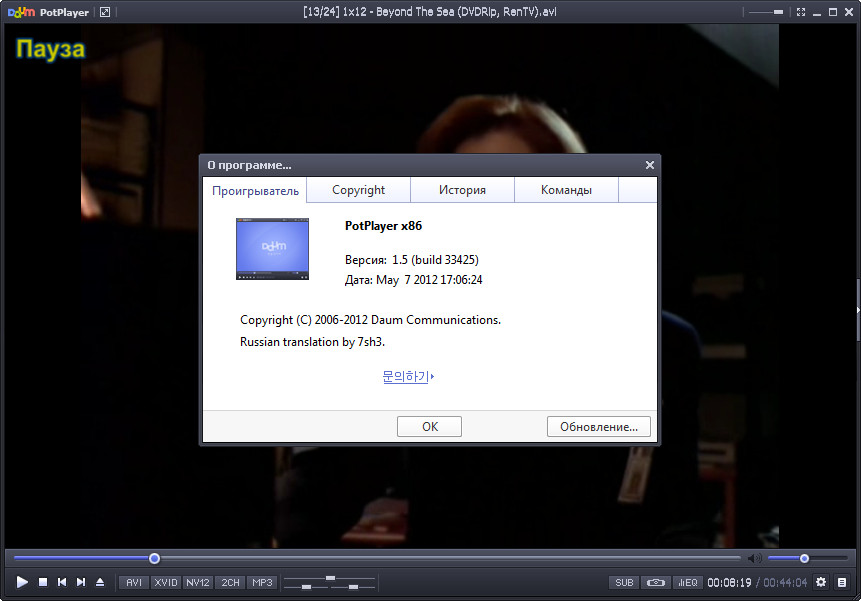Toggle subtitles with the SUB button
This screenshot has width=861, height=601.
pyautogui.click(x=624, y=582)
